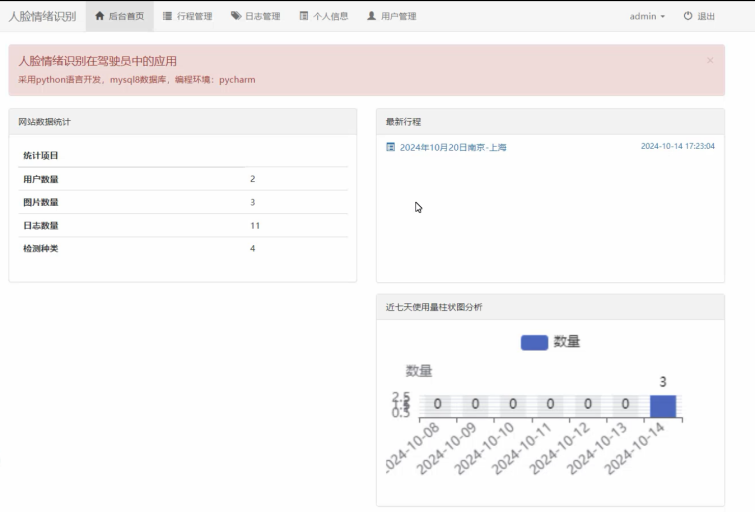Click the calendar icon beside 南京-上海 trip
Image resolution: width=755 pixels, height=513 pixels.
391,147
